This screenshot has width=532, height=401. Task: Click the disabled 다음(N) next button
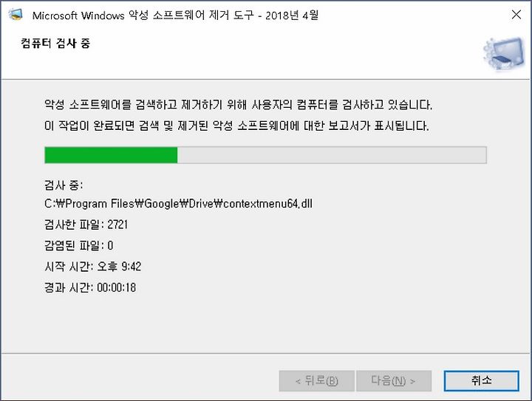pyautogui.click(x=394, y=380)
